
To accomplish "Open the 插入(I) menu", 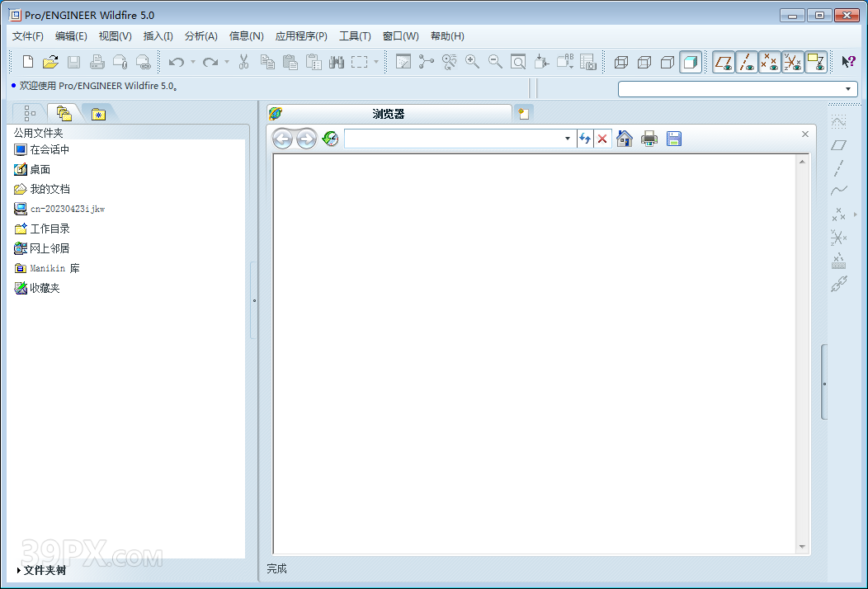I will pyautogui.click(x=158, y=36).
